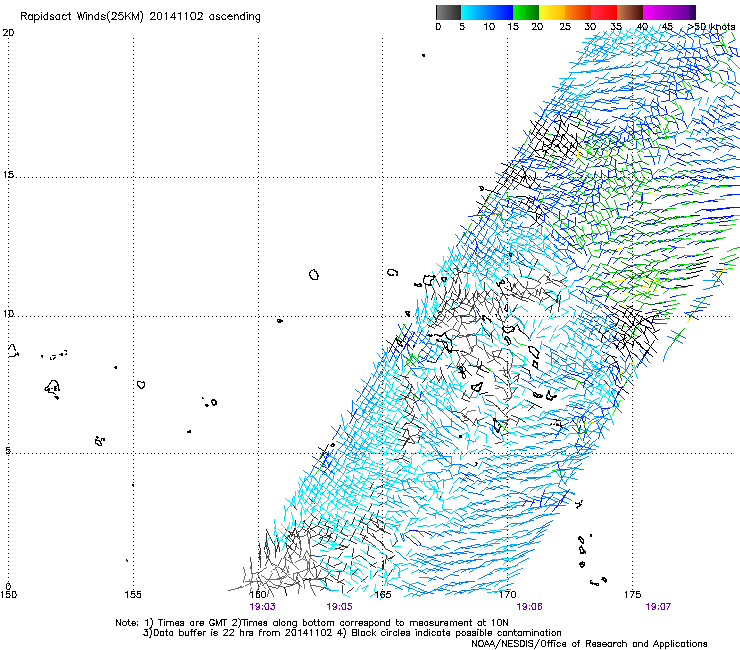
Task: Click the gray 0-5 knots color bar segment
Action: click(448, 12)
